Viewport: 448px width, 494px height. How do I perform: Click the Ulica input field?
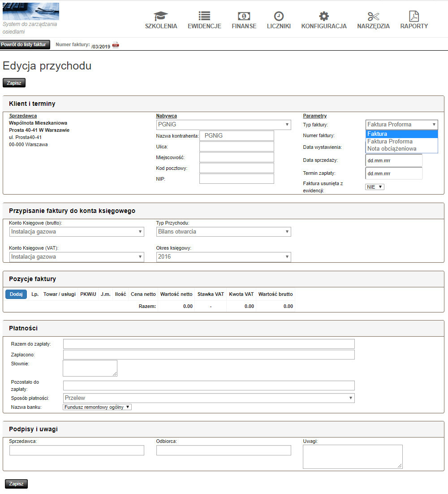coord(237,147)
